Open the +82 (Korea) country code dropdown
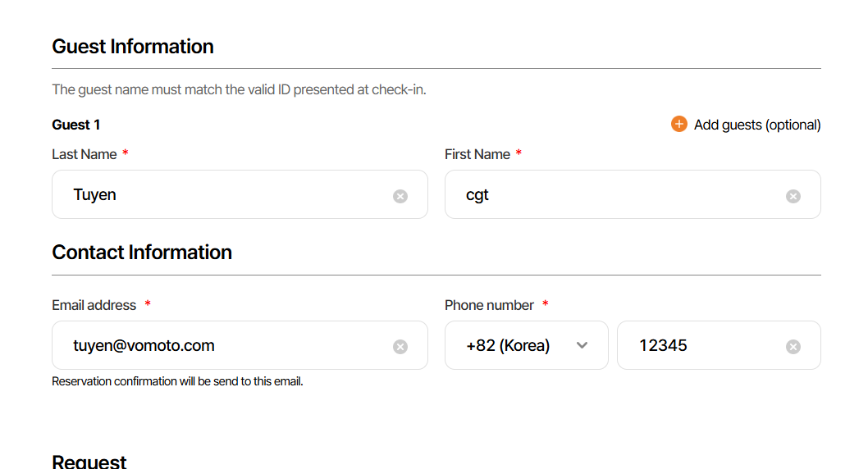868x469 pixels. click(x=509, y=345)
